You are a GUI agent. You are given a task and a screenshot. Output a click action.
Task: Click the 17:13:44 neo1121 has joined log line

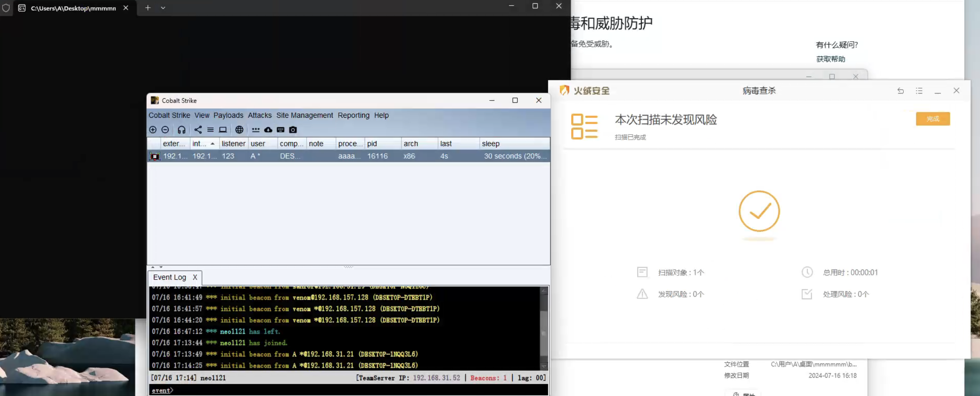click(x=220, y=343)
